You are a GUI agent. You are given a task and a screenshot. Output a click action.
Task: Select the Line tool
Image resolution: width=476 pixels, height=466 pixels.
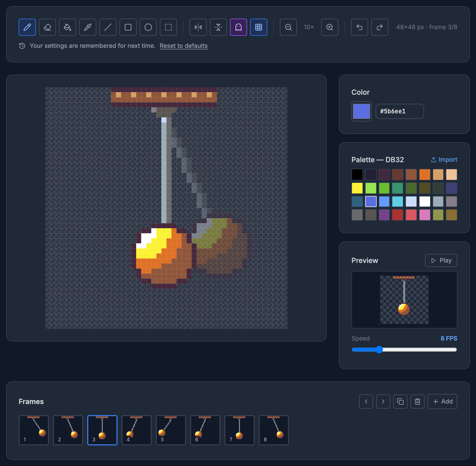tap(108, 27)
